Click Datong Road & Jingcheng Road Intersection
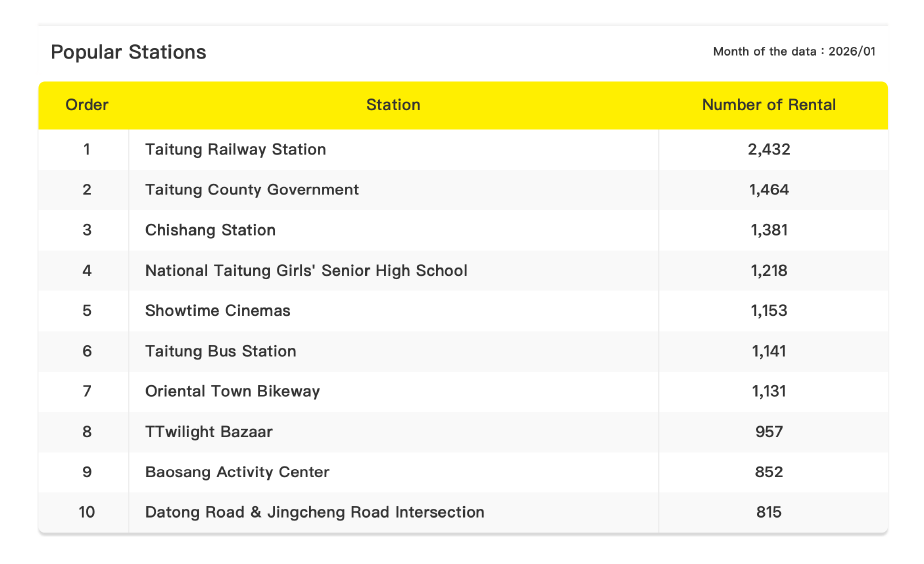 tap(314, 512)
